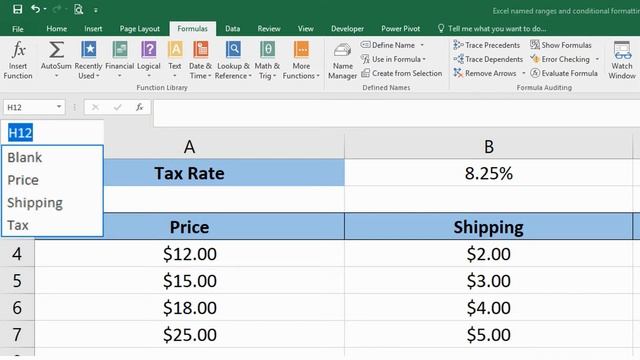Click Evaluate Formula
The image size is (640, 360).
tap(564, 73)
